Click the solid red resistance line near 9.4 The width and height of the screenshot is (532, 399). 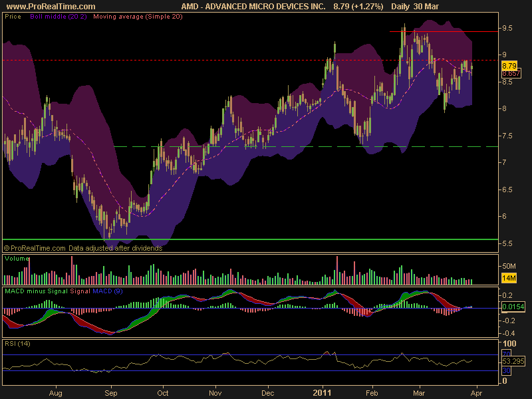click(x=444, y=31)
